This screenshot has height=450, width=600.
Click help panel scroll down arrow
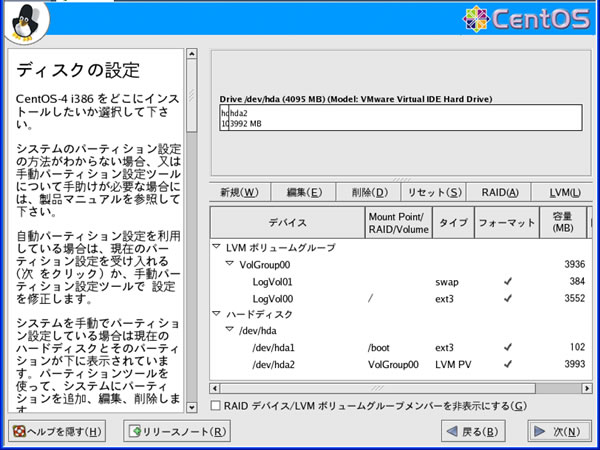pos(192,408)
